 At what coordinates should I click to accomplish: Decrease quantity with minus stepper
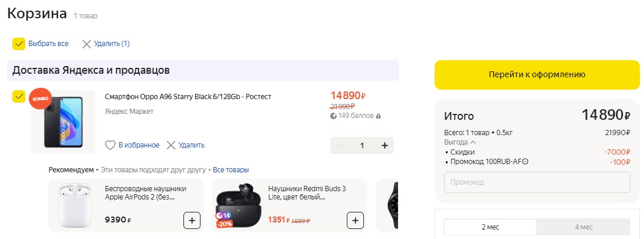tap(339, 146)
